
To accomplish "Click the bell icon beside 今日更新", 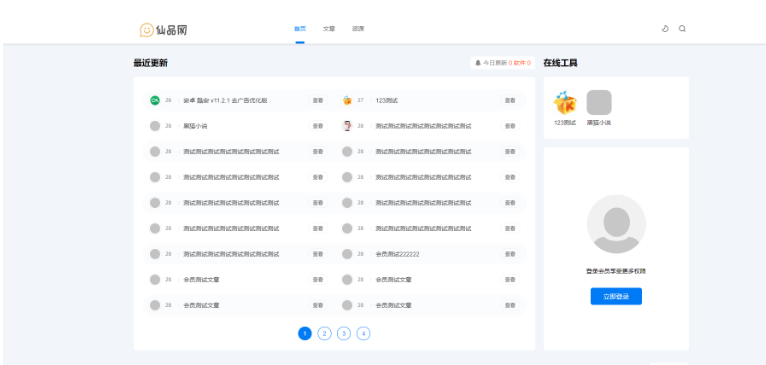I will point(478,63).
